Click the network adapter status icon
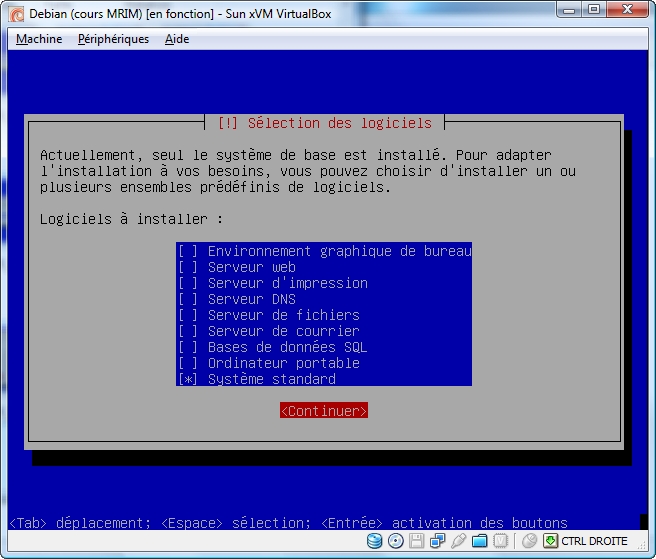Viewport: 656px width, 559px height. (x=438, y=541)
